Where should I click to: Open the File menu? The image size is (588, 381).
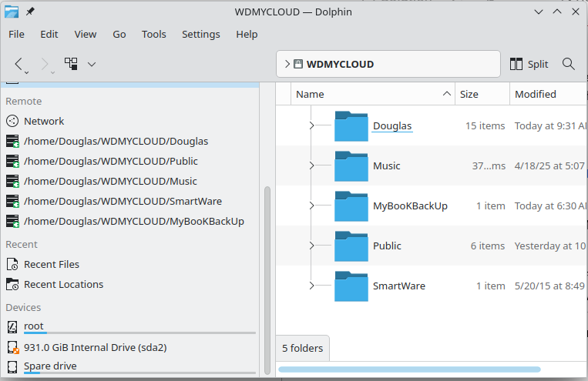16,34
